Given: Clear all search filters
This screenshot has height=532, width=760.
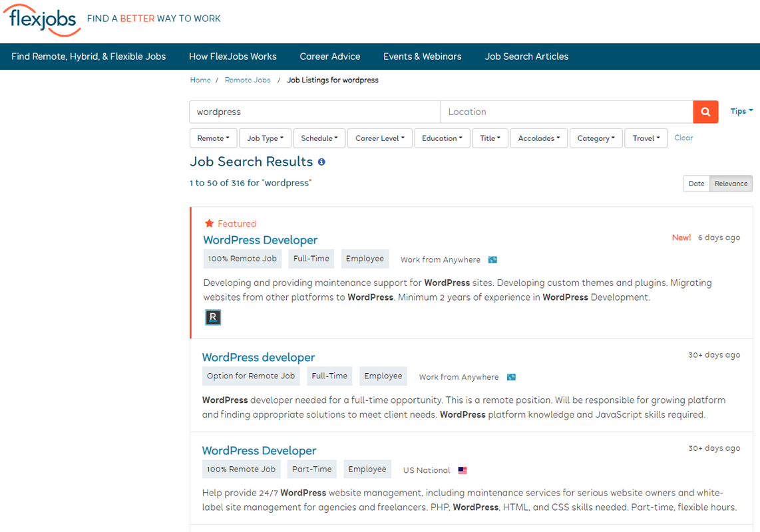Looking at the screenshot, I should pos(683,138).
